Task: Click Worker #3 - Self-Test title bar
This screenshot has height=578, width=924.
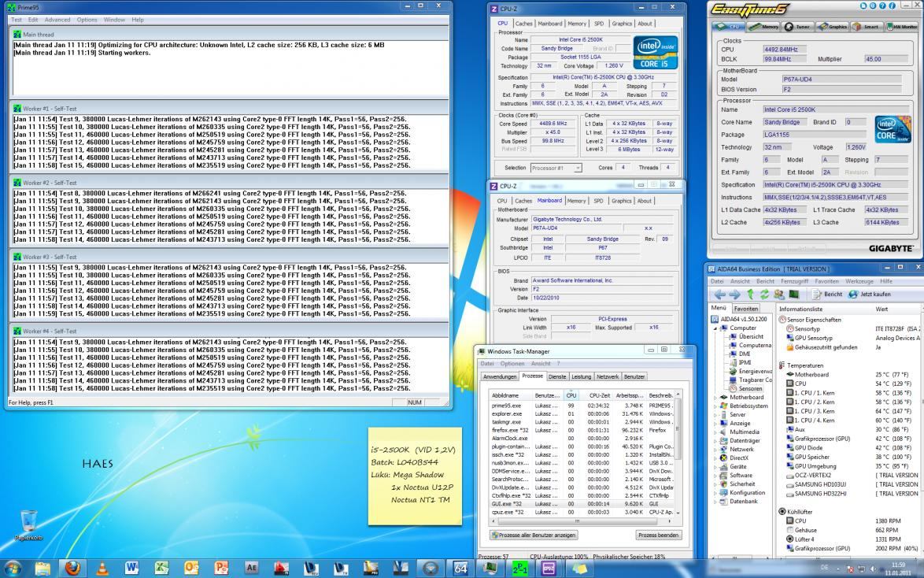Action: [229, 258]
